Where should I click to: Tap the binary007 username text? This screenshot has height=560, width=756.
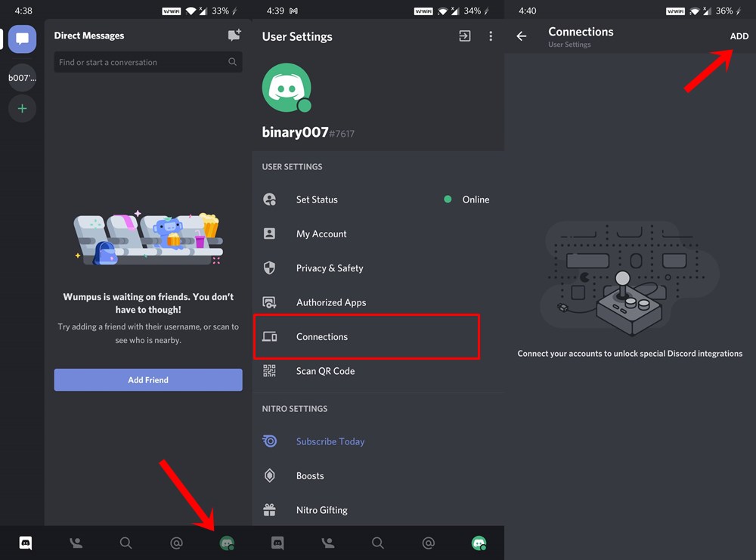pos(295,132)
